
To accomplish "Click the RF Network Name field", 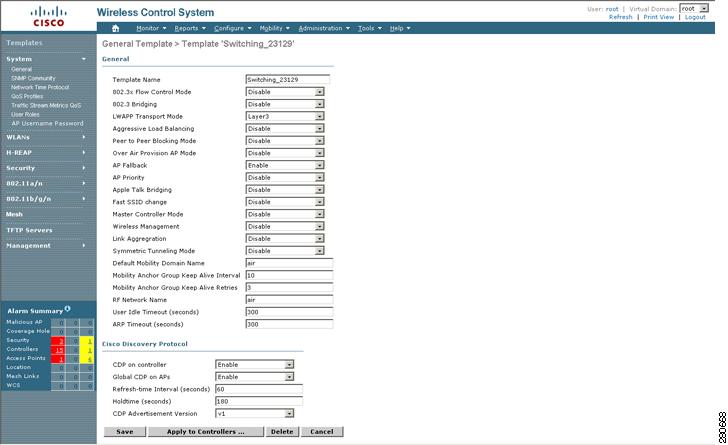I will (x=289, y=300).
